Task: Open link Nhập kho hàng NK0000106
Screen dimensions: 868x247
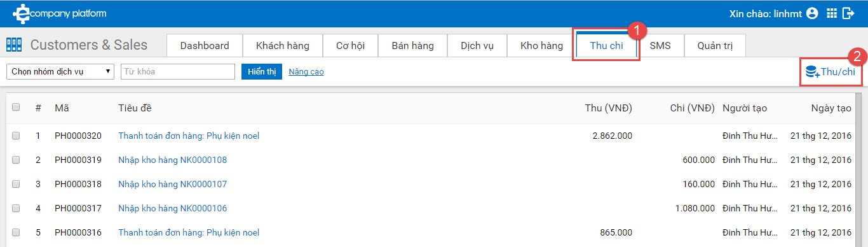Action: tap(172, 208)
